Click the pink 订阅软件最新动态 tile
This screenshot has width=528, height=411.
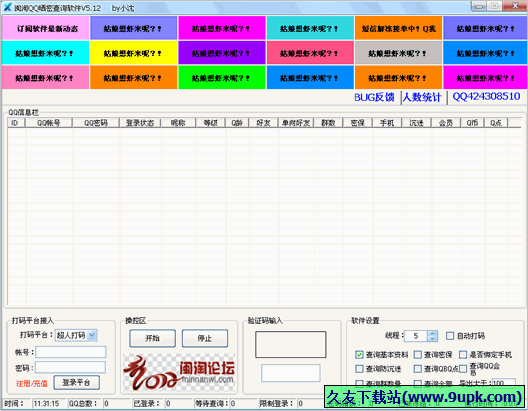[45, 28]
